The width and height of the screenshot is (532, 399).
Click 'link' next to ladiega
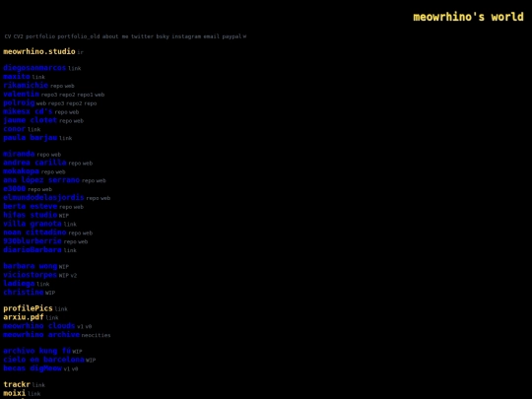click(x=42, y=284)
